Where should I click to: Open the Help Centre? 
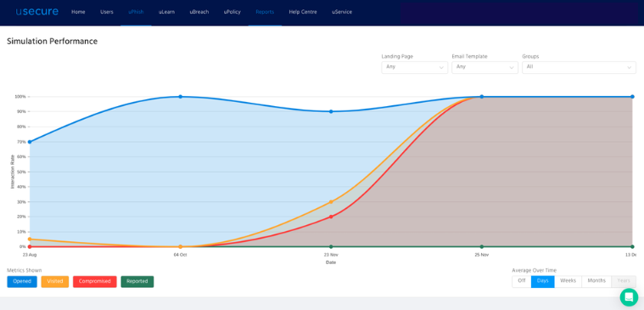tap(303, 12)
